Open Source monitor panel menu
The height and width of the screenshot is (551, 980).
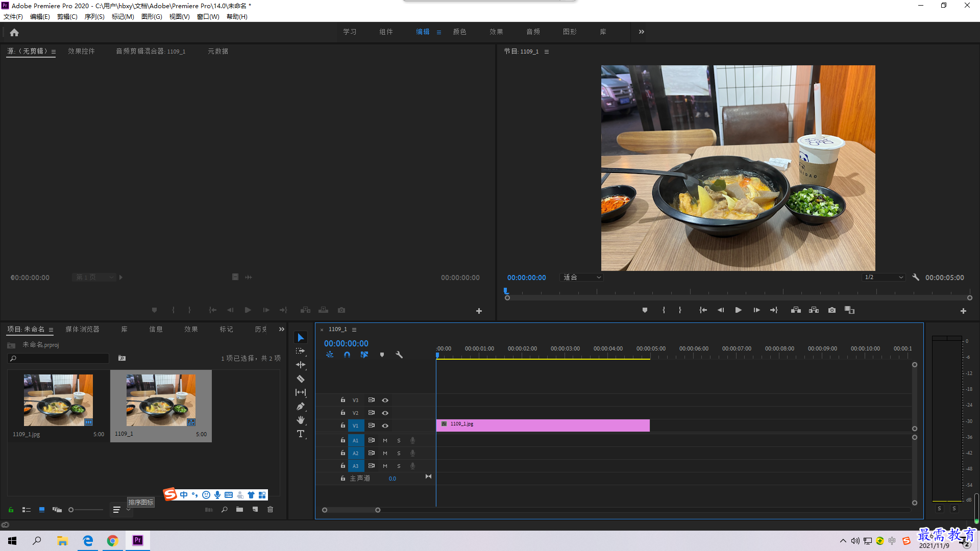coord(54,52)
